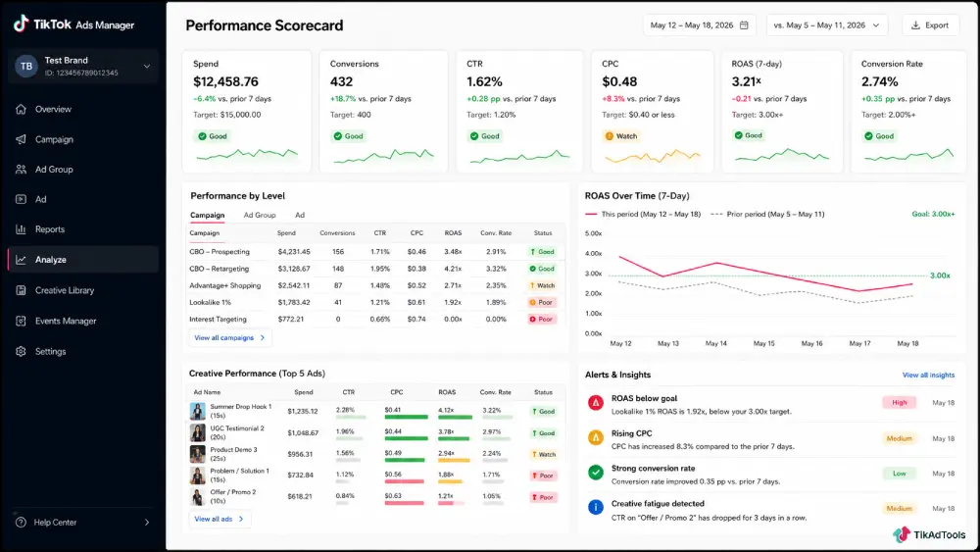The width and height of the screenshot is (980, 552).
Task: Click the Overview home icon in sidebar
Action: click(x=21, y=109)
